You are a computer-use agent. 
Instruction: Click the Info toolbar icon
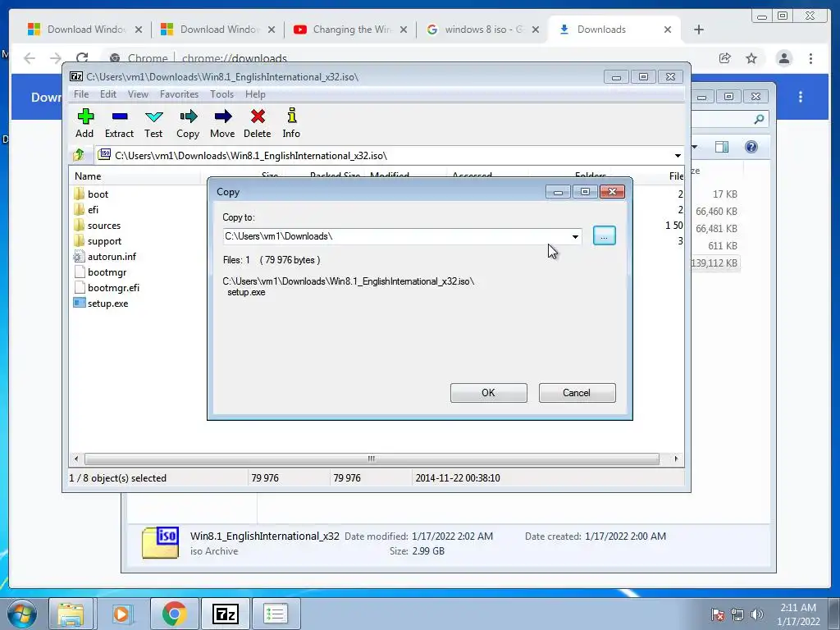[291, 123]
